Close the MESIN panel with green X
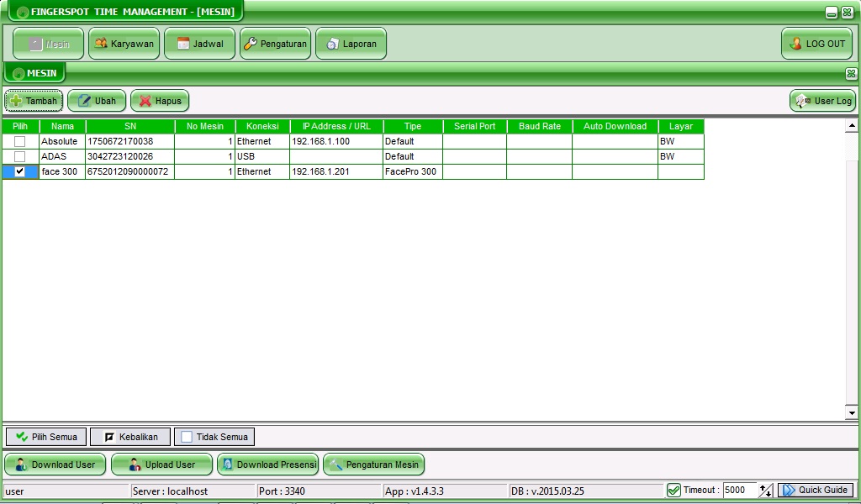This screenshot has width=861, height=504. (851, 73)
